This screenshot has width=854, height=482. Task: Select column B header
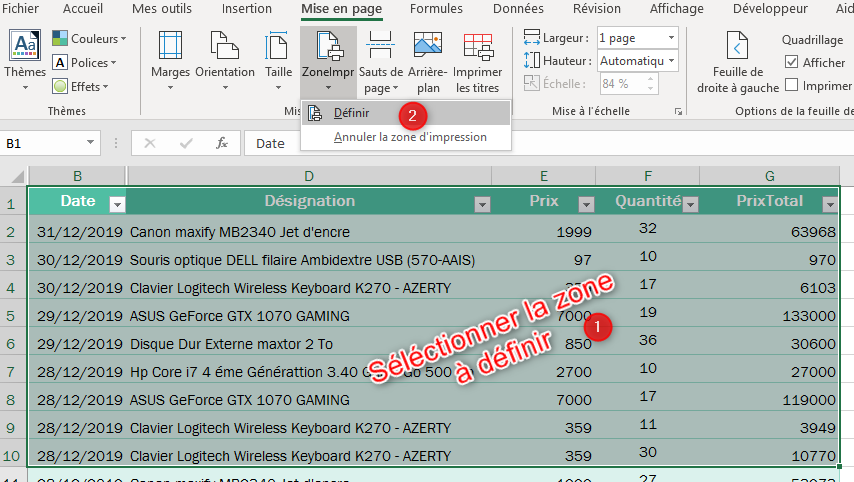[77, 176]
